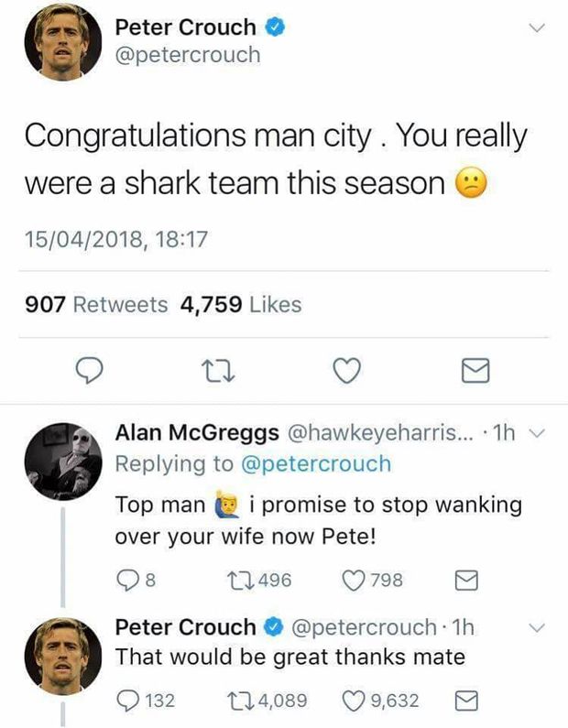Image resolution: width=568 pixels, height=728 pixels.
Task: Share Alan McGreggs reply via envelope icon
Action: [464, 579]
